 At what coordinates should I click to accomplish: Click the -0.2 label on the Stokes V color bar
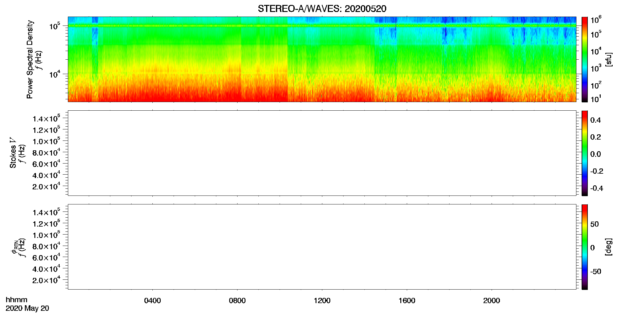[597, 171]
